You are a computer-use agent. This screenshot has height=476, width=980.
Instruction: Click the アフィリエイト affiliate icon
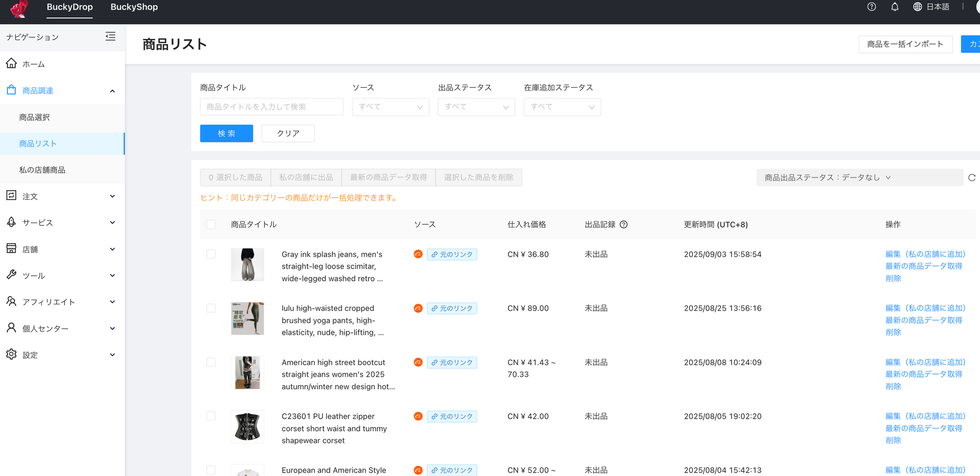(11, 301)
